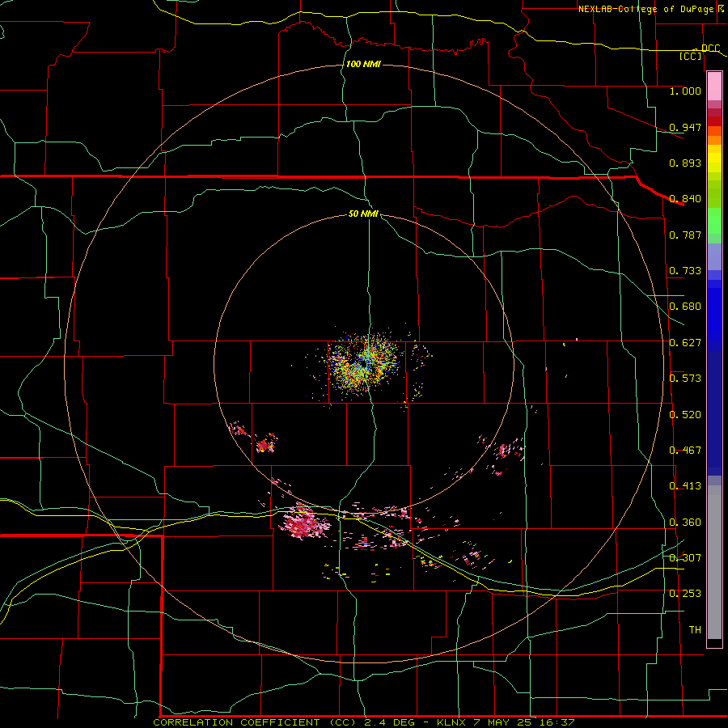Select the 0.787 color scale value

coord(685,235)
